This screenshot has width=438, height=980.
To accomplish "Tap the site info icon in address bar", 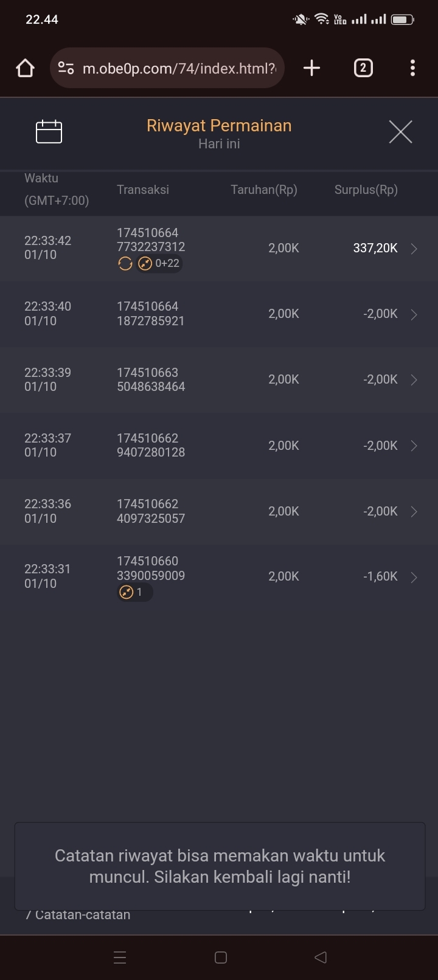I will click(66, 68).
